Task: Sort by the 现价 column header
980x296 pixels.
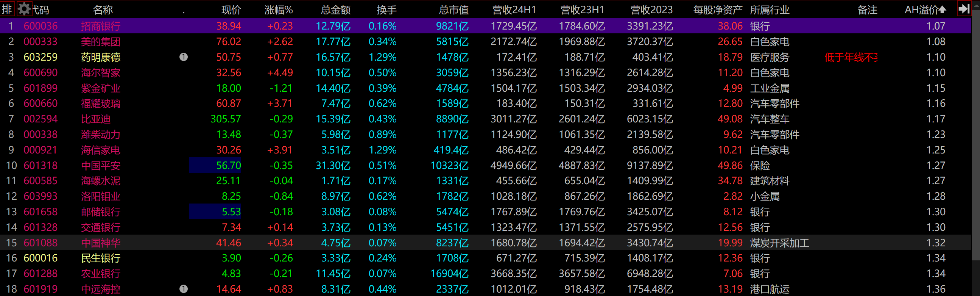Action: click(x=231, y=9)
